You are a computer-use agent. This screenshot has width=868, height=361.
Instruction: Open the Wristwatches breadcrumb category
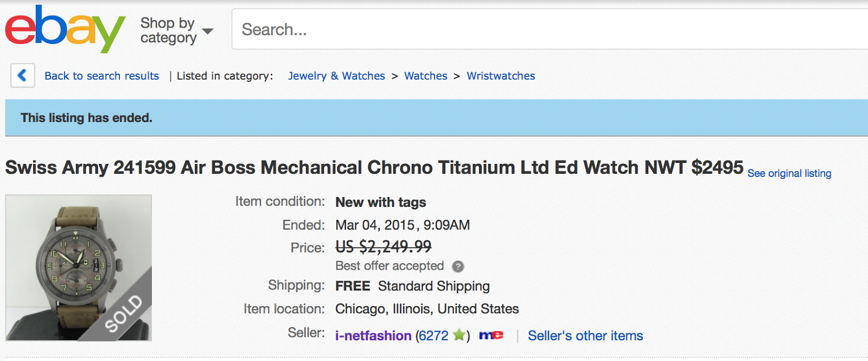coord(501,76)
